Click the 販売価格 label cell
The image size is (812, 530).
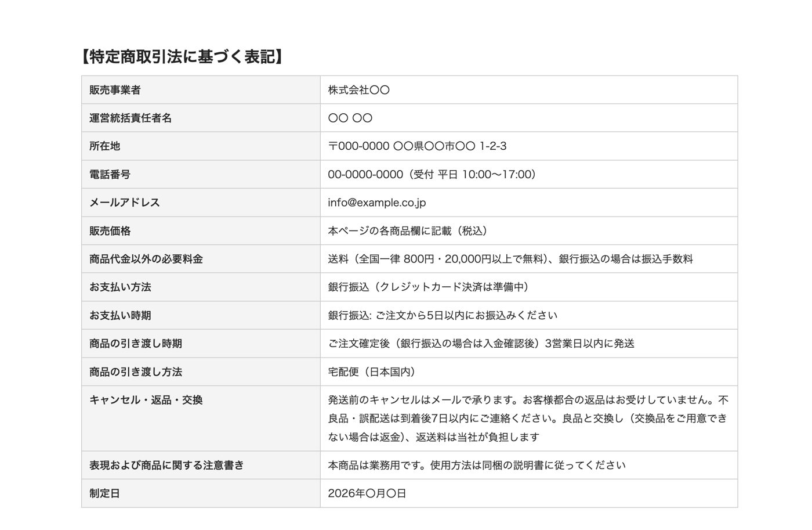point(201,230)
